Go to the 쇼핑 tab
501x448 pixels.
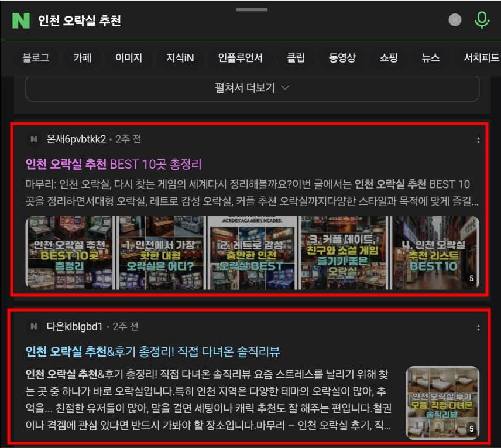(389, 58)
